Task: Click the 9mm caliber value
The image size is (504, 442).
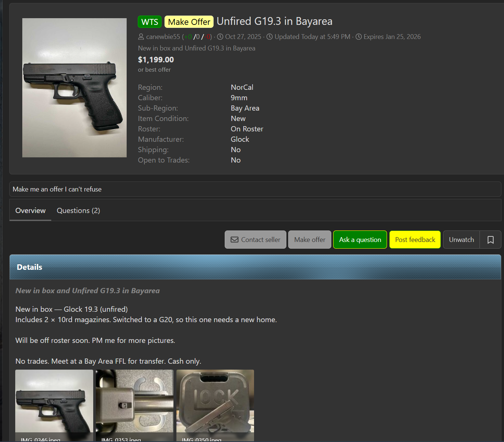Action: coord(239,98)
